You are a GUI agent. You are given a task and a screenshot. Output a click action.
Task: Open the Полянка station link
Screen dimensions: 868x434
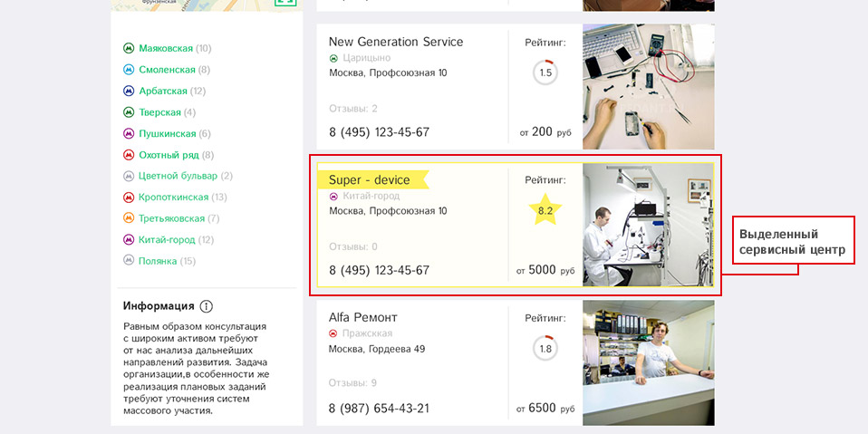coord(158,261)
